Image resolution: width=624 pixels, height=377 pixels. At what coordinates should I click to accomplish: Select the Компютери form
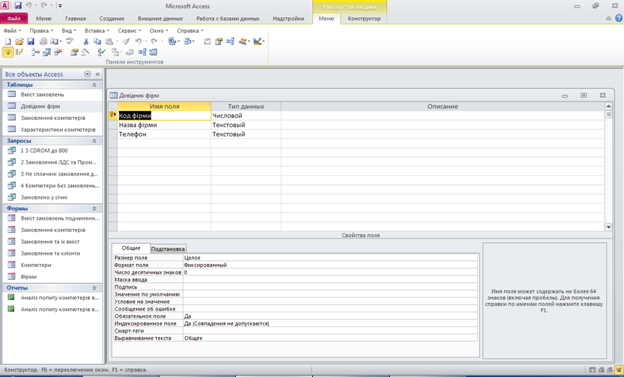(x=36, y=265)
